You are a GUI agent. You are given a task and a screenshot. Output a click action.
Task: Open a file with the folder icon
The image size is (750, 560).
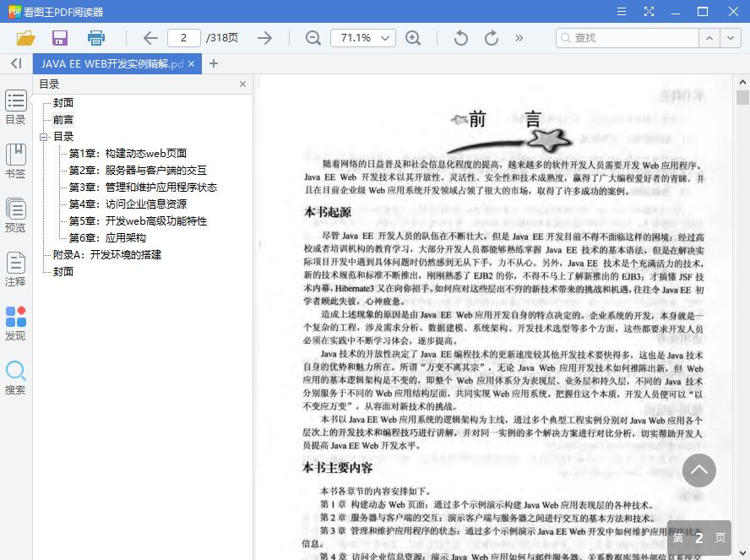click(x=26, y=38)
